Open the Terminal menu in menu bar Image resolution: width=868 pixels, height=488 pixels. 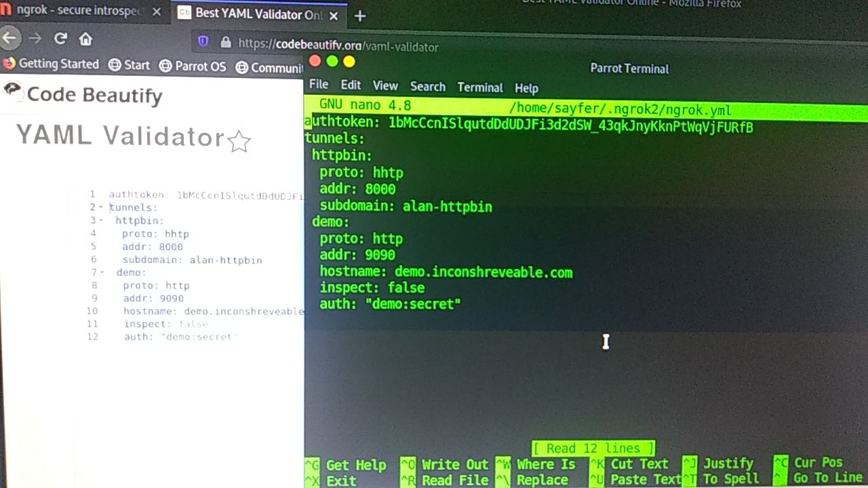pos(480,87)
